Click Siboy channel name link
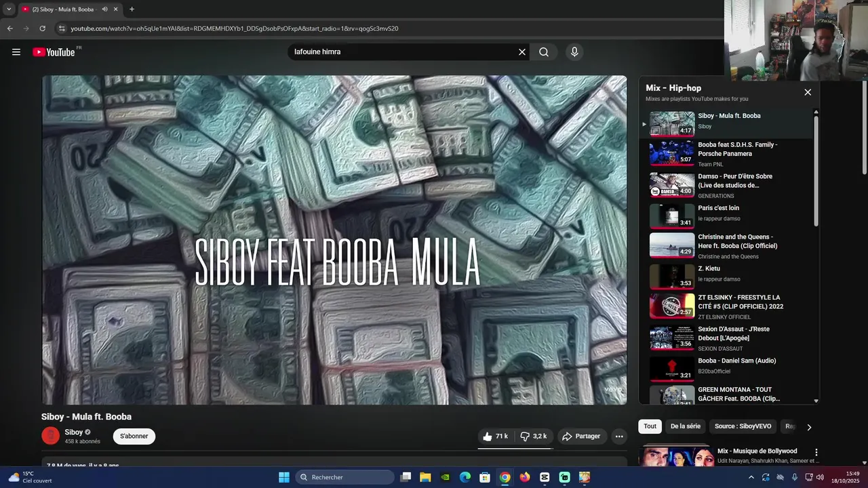868x488 pixels. point(74,432)
